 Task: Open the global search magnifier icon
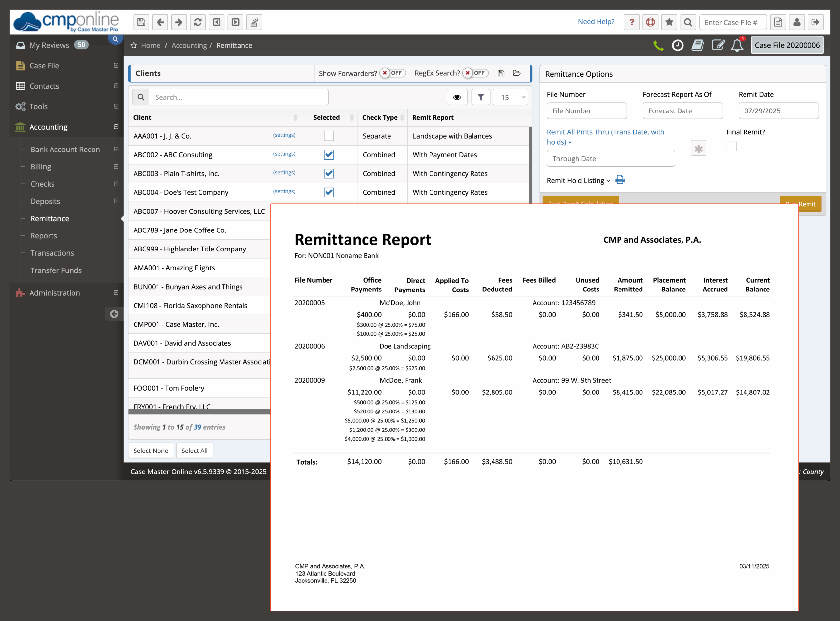[688, 22]
